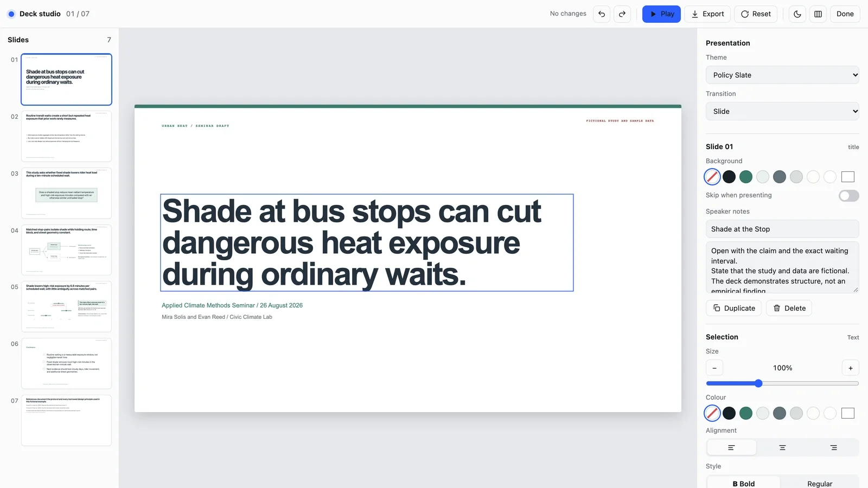Select right alignment icon
The image size is (868, 488).
833,448
